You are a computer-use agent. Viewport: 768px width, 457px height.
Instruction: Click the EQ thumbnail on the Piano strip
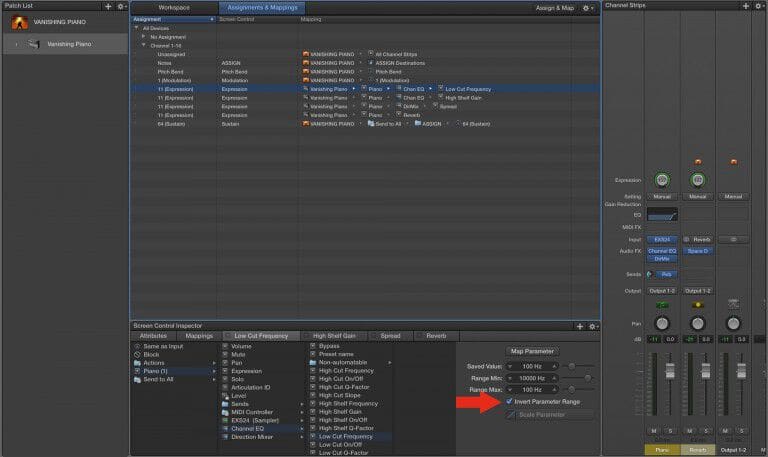click(662, 215)
